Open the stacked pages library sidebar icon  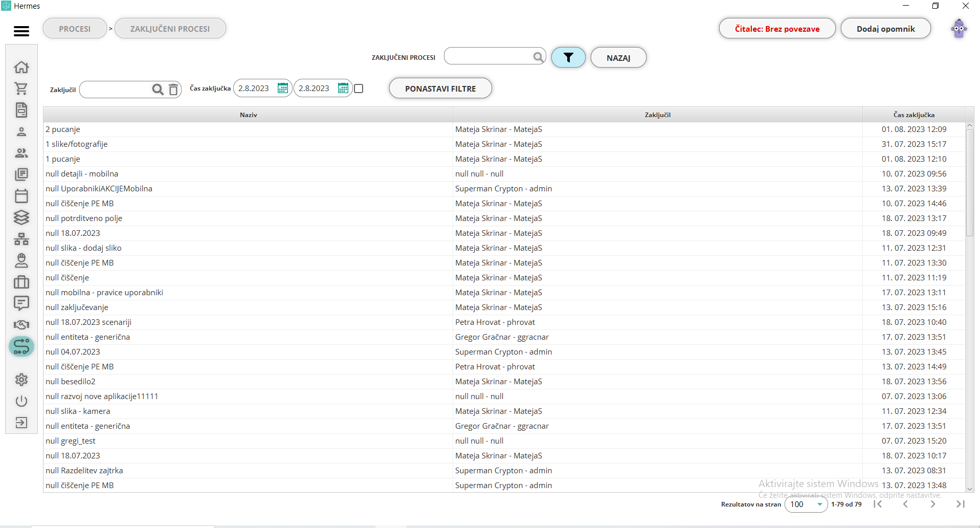pyautogui.click(x=21, y=174)
